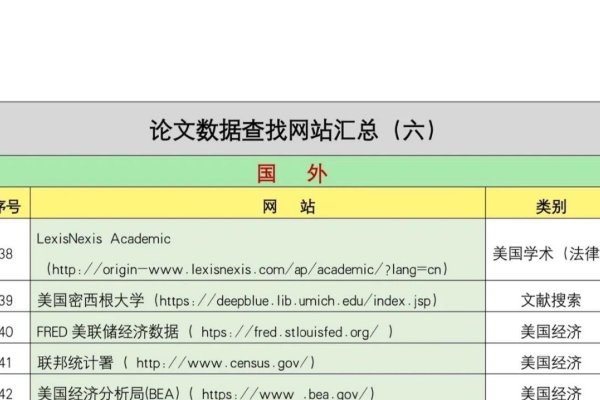This screenshot has height=400, width=600.
Task: Click the red 国外 section header
Action: (x=292, y=173)
